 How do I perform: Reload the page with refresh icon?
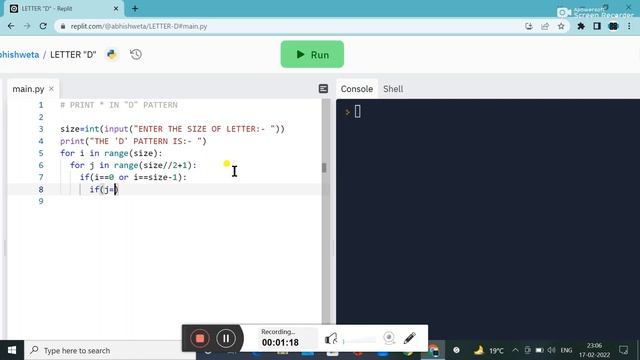pos(43,26)
